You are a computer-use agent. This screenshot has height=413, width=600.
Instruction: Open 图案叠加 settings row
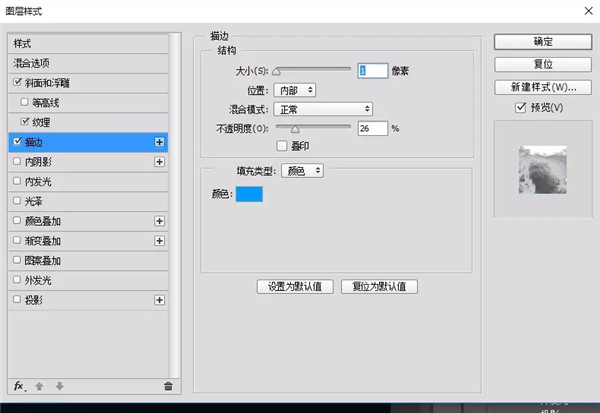[88, 260]
